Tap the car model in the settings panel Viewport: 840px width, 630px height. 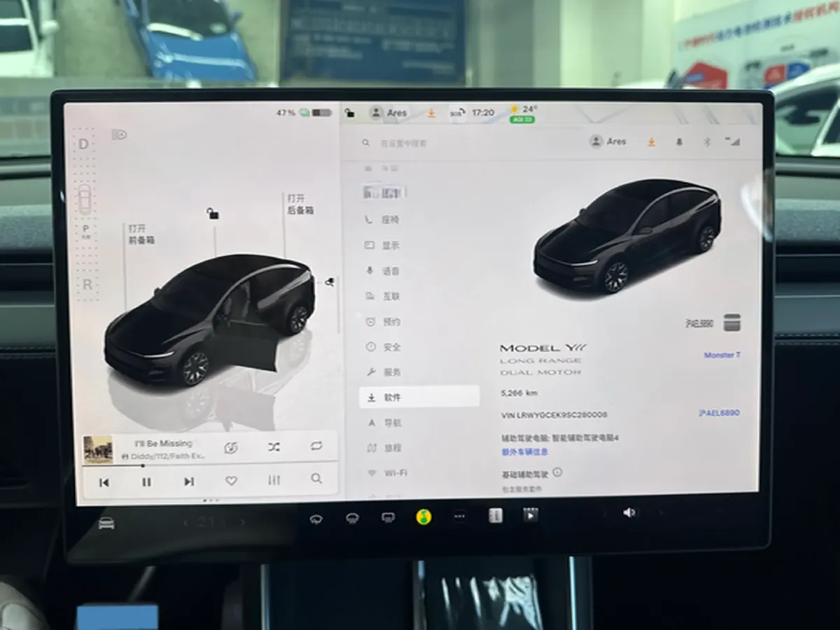click(x=627, y=236)
